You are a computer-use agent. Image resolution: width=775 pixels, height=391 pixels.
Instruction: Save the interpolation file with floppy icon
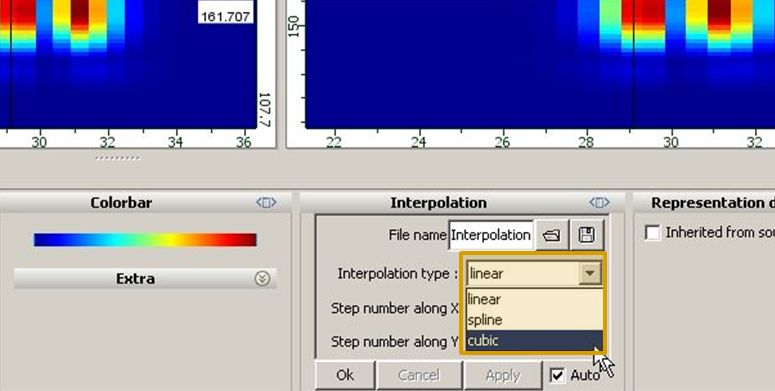[587, 235]
